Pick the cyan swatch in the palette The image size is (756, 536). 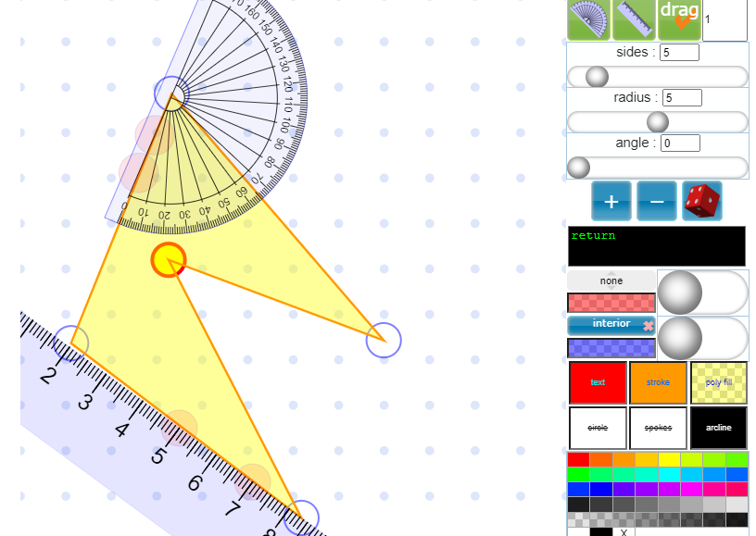(669, 474)
